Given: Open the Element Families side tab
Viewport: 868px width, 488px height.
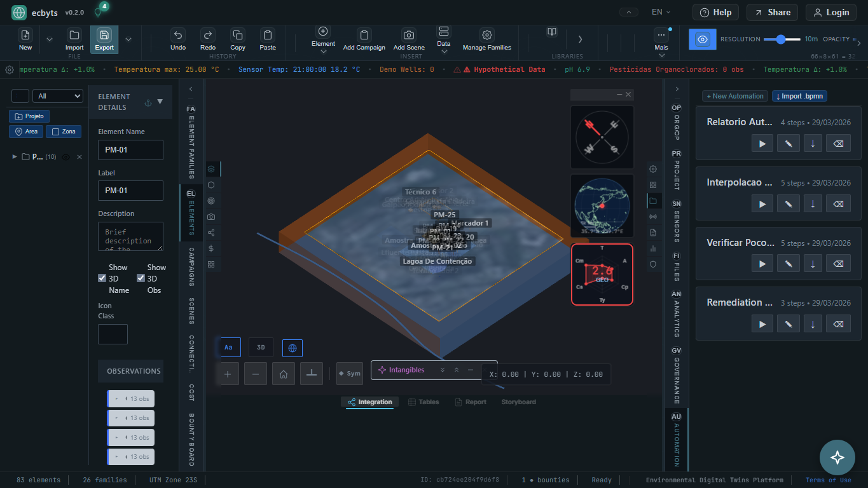Looking at the screenshot, I should [x=191, y=142].
